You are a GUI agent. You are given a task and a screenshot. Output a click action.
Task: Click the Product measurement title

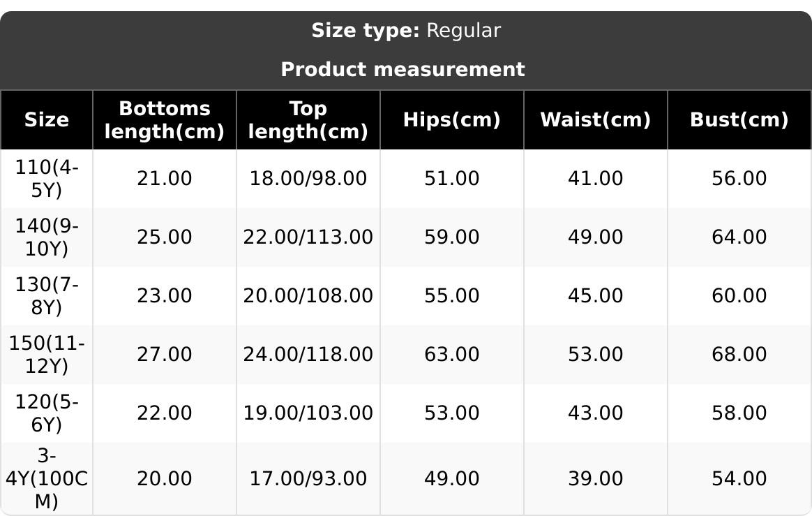coord(403,69)
